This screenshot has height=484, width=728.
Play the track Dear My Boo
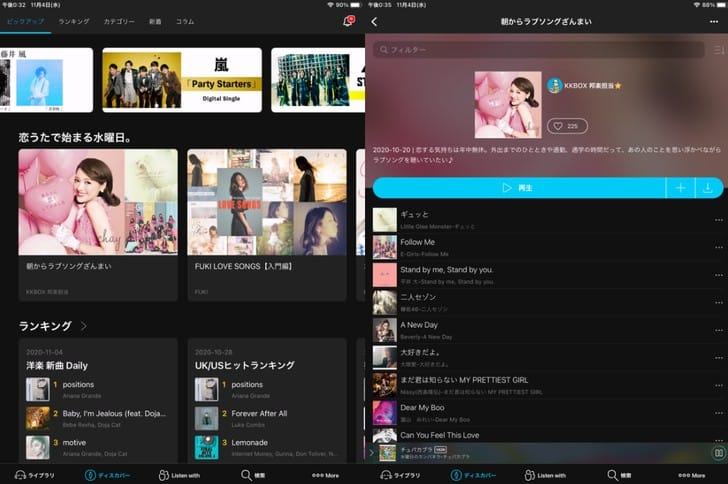click(x=541, y=413)
